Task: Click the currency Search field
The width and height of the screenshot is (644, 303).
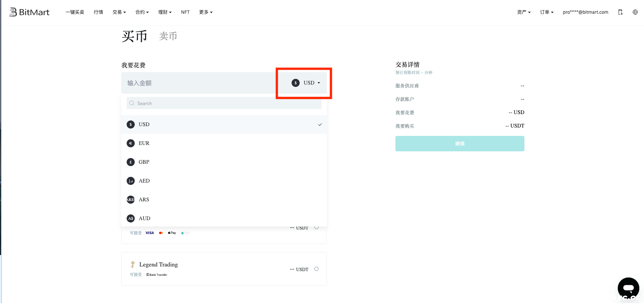Action: pyautogui.click(x=224, y=103)
